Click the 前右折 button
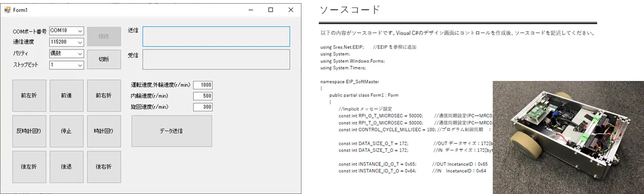 [x=104, y=96]
